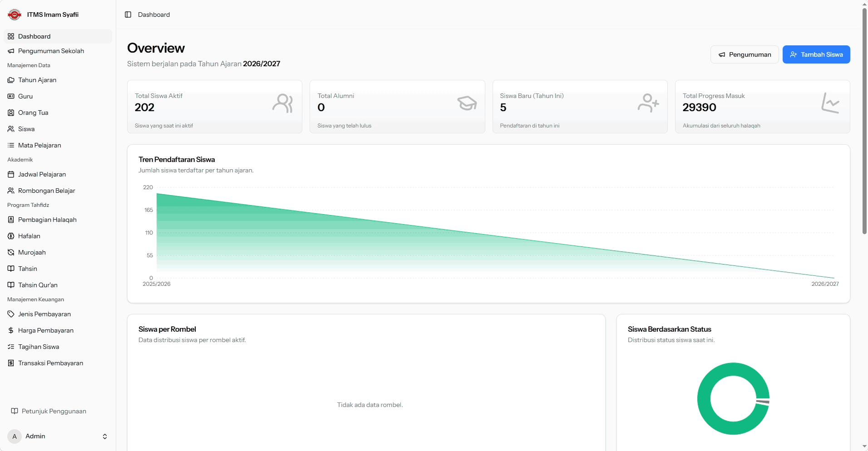Expand the Admin account menu chevron
The width and height of the screenshot is (868, 451).
[x=105, y=436]
